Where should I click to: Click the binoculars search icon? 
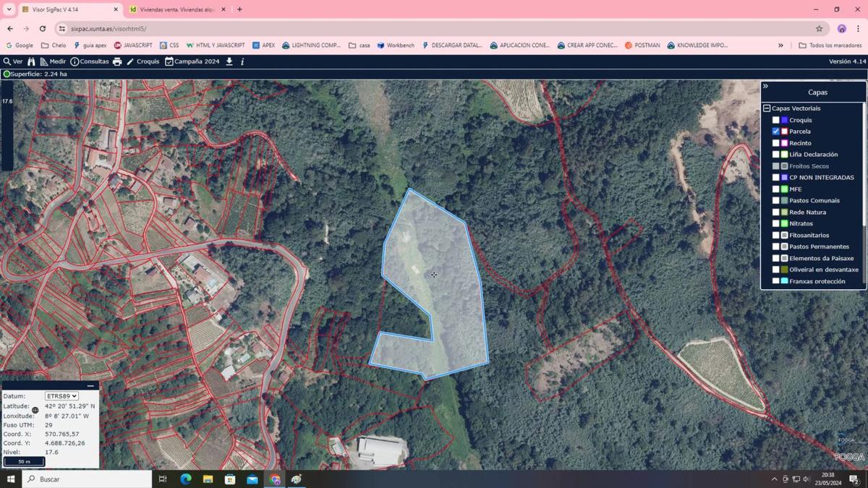31,61
